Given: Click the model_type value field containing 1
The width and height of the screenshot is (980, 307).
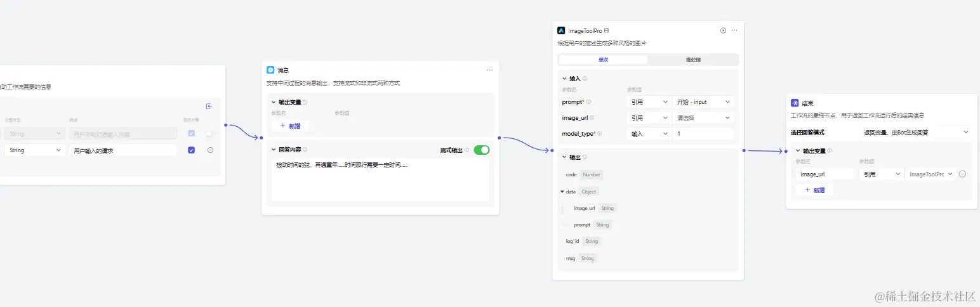Looking at the screenshot, I should [703, 134].
